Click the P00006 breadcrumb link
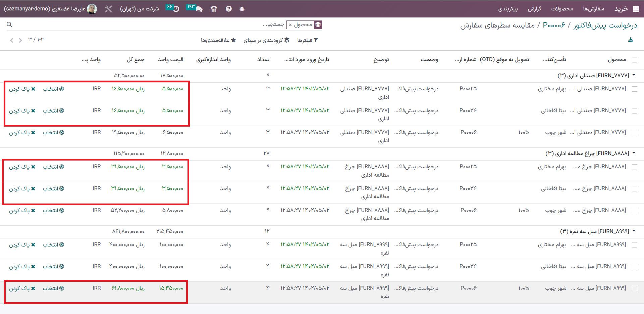 click(x=554, y=25)
